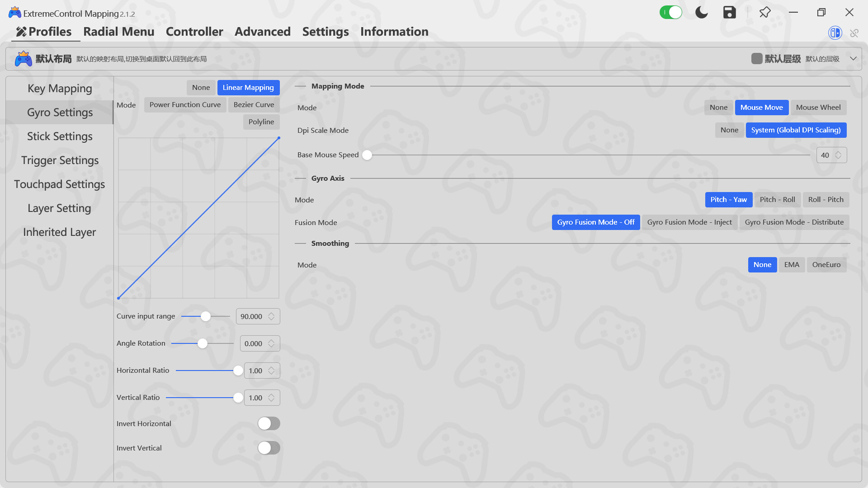The image size is (868, 488).
Task: Click the Base Mouse Speed slider handle
Action: 367,155
